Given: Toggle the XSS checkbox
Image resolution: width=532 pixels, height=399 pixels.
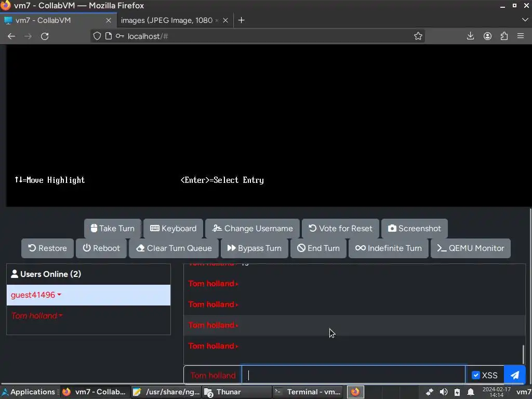Looking at the screenshot, I should pyautogui.click(x=476, y=375).
